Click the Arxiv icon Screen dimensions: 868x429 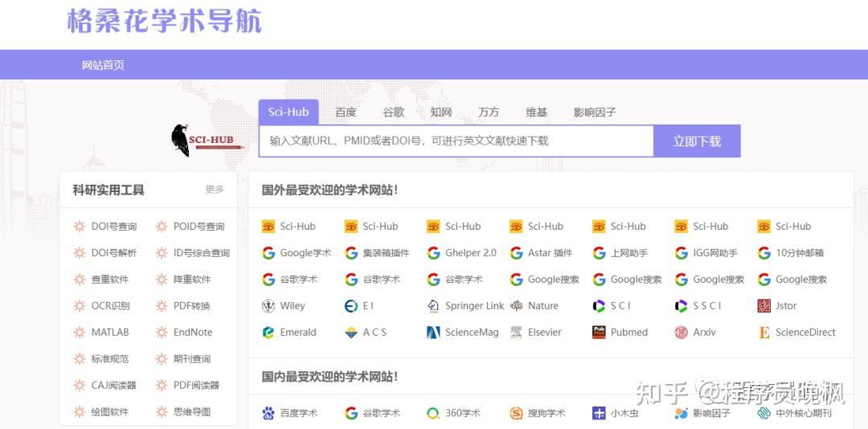682,333
